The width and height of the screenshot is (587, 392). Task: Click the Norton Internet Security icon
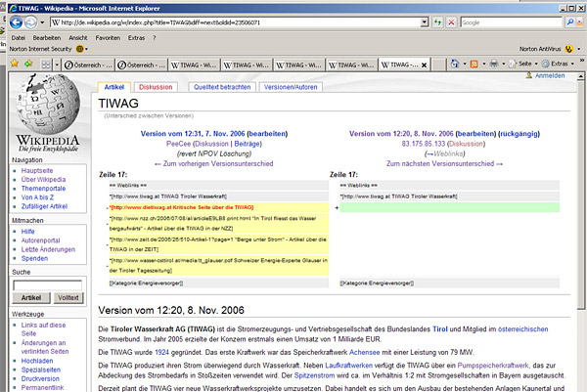(x=80, y=49)
